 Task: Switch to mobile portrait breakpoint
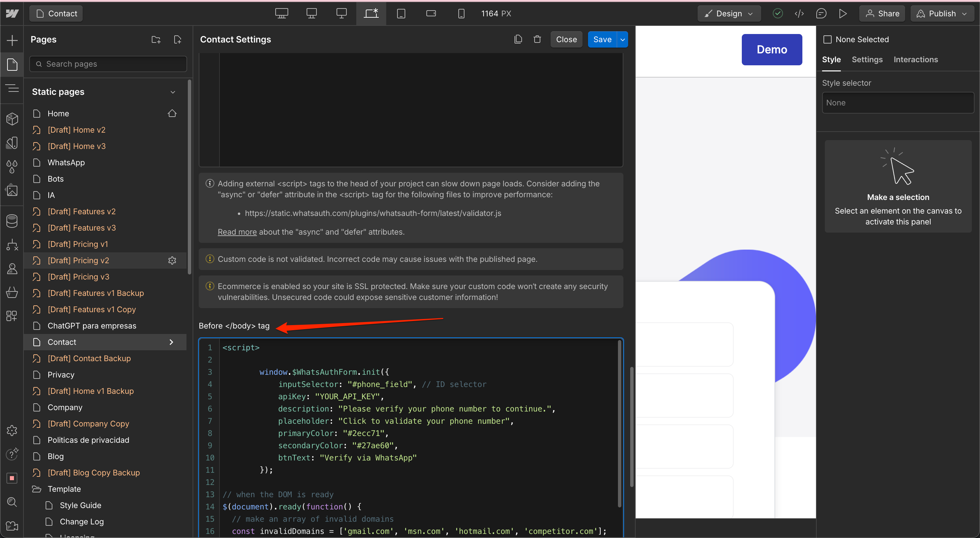pos(461,14)
